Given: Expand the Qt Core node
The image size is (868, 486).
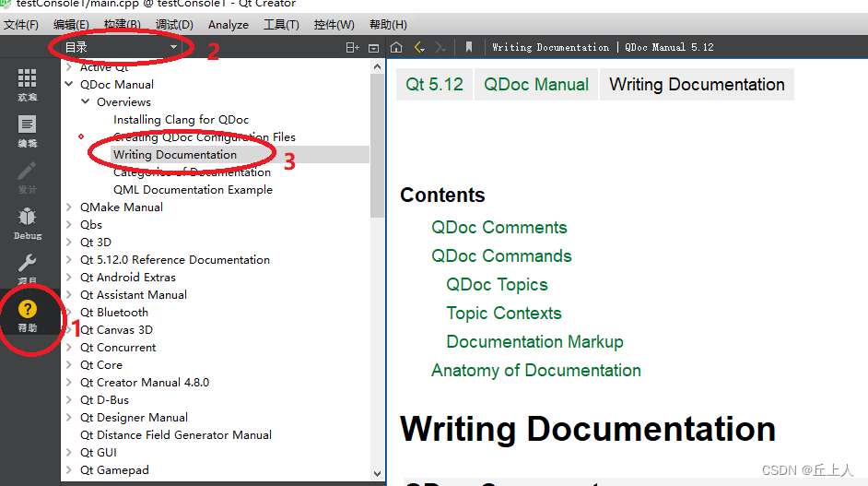Looking at the screenshot, I should [69, 364].
